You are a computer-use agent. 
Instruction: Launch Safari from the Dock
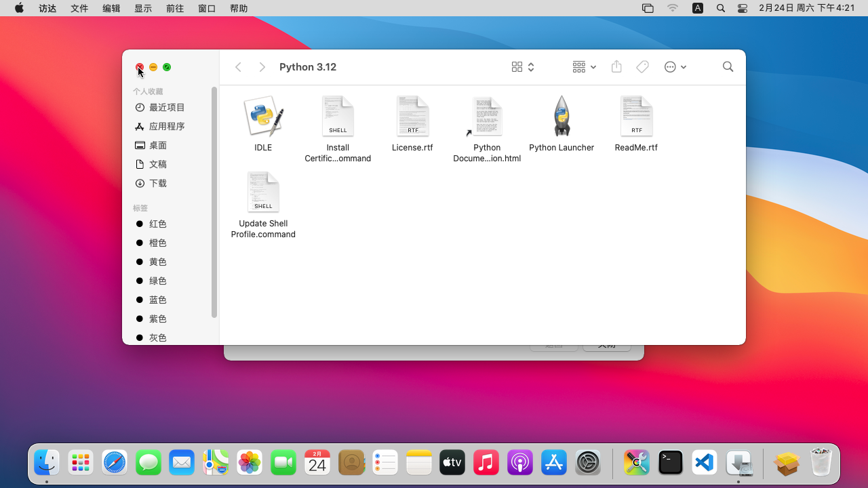click(115, 463)
